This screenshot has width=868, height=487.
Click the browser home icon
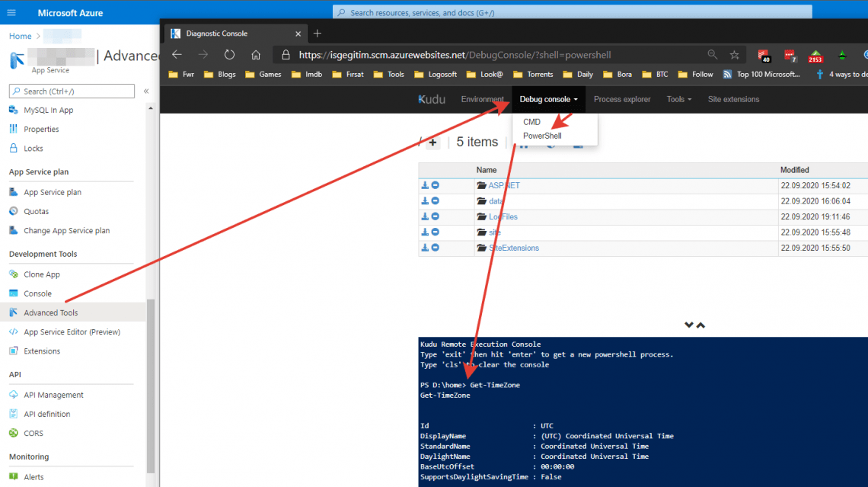[256, 54]
